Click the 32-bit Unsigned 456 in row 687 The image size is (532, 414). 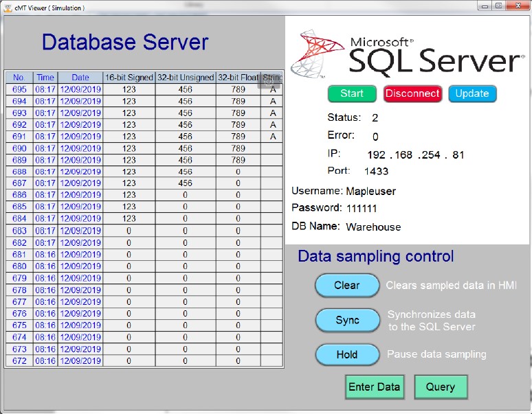tap(186, 183)
